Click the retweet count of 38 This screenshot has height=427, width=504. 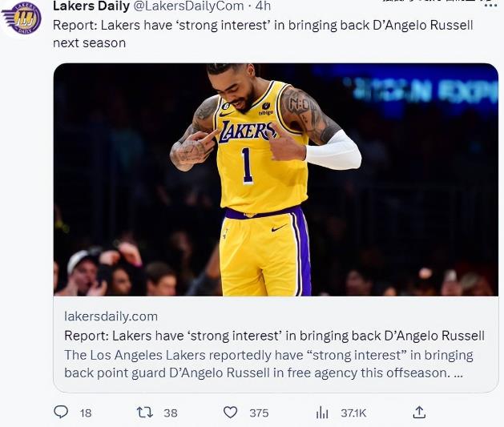170,413
